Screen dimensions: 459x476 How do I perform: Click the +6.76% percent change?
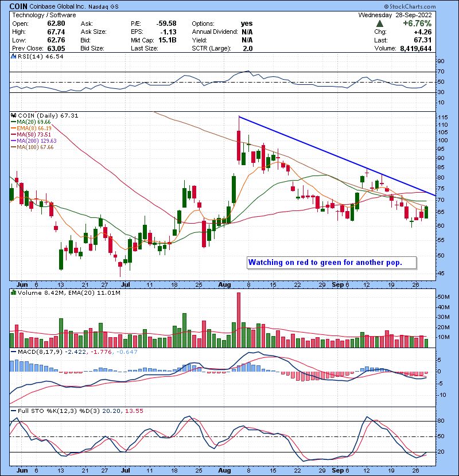click(417, 24)
